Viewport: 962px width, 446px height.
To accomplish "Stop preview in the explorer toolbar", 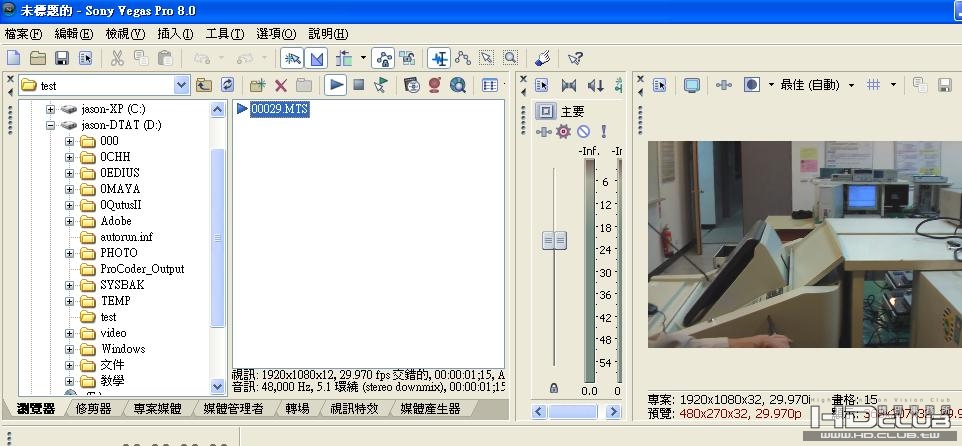I will tap(359, 85).
